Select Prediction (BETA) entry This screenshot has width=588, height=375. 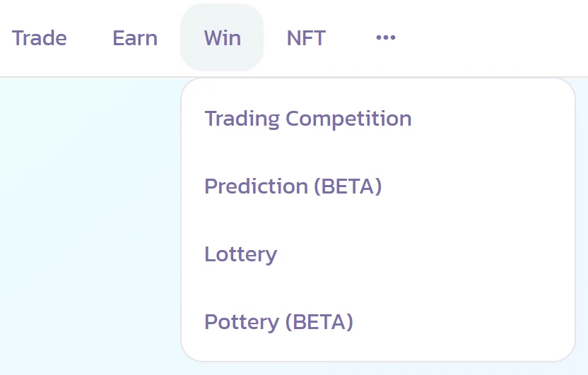tap(293, 186)
